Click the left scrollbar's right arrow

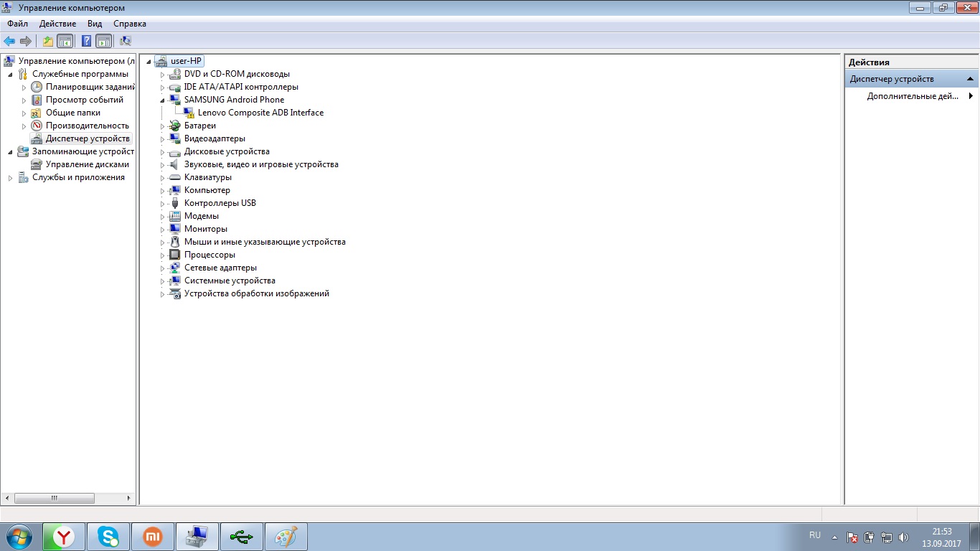pos(129,498)
